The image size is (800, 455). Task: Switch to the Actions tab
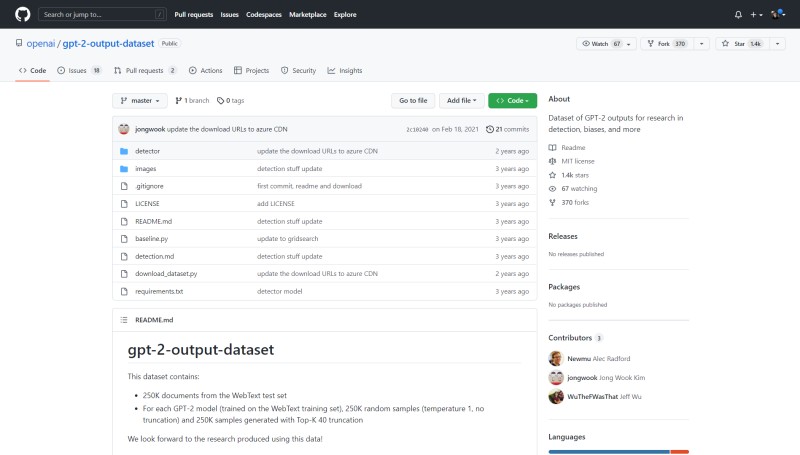(206, 70)
